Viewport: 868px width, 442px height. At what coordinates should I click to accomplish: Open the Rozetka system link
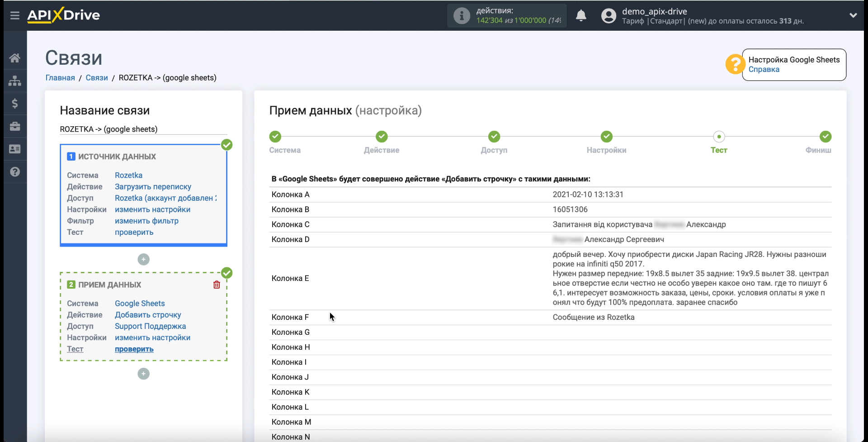coord(128,175)
